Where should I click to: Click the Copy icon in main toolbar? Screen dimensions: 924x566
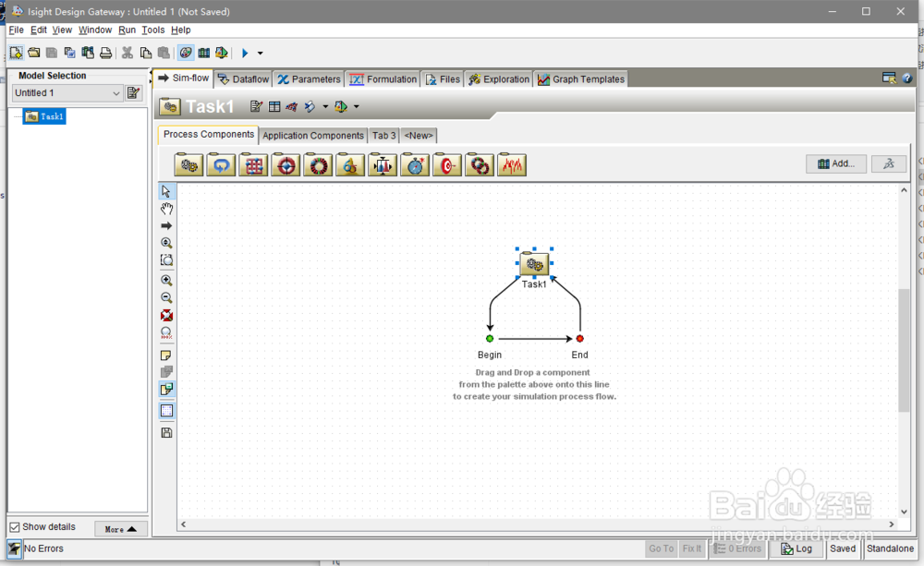click(x=146, y=53)
